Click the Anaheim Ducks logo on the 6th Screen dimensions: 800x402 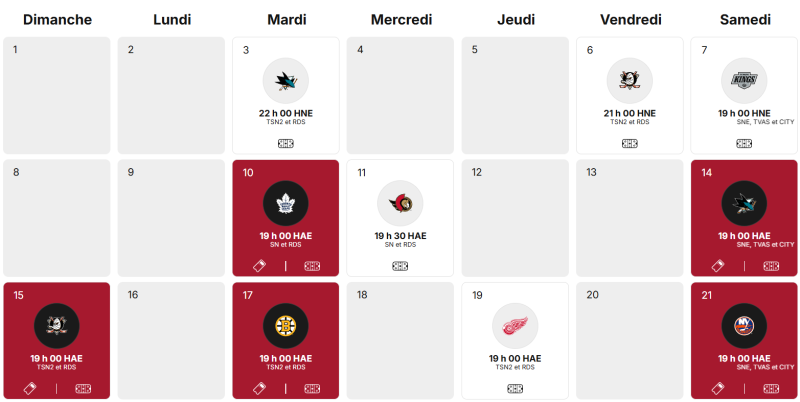630,80
